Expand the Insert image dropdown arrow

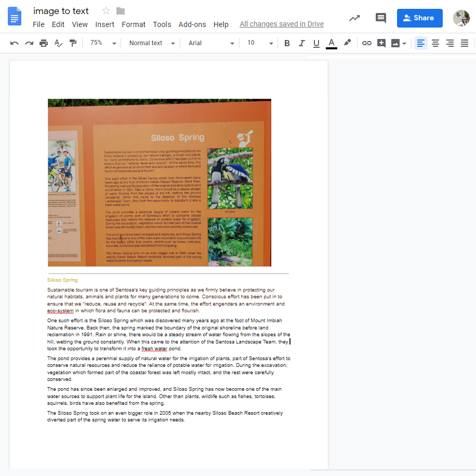(404, 44)
